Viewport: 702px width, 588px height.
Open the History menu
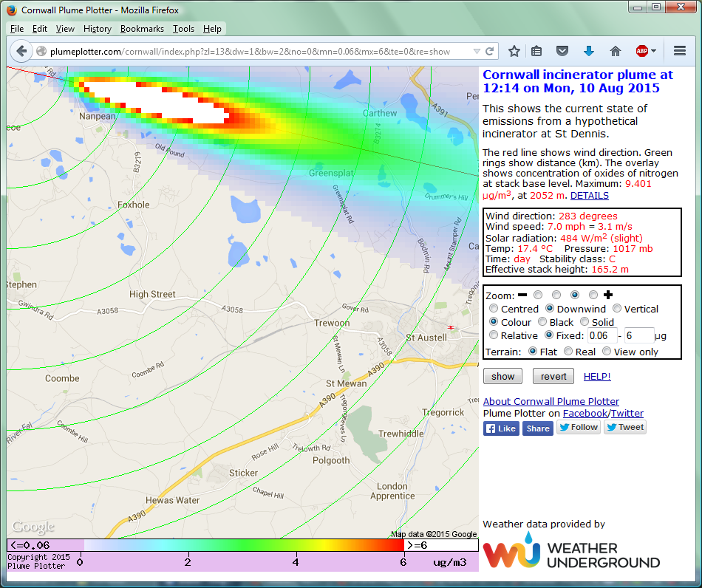(x=97, y=29)
